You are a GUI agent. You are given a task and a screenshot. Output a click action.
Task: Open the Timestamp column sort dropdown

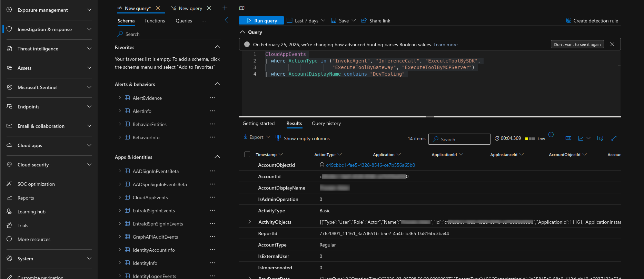click(281, 154)
